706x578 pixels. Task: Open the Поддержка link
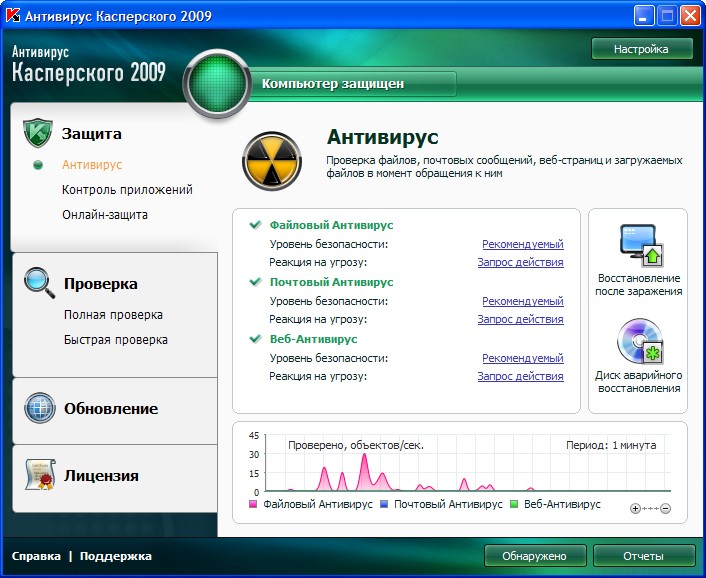[x=116, y=556]
